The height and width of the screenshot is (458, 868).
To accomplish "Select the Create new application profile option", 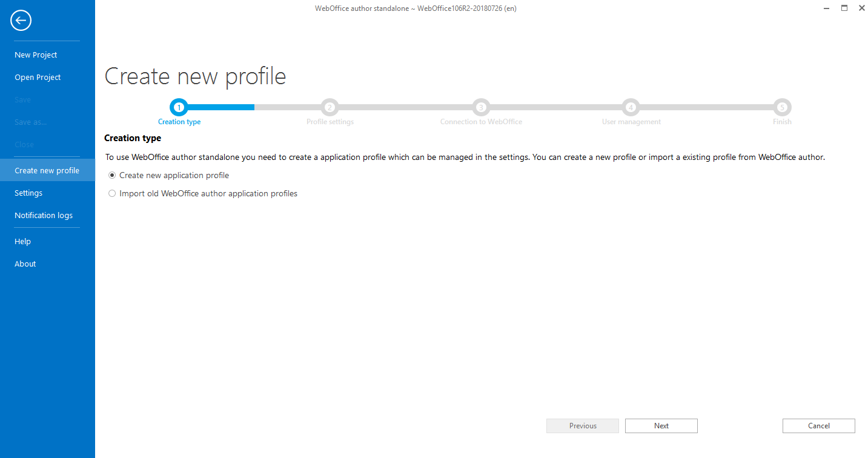I will (112, 175).
